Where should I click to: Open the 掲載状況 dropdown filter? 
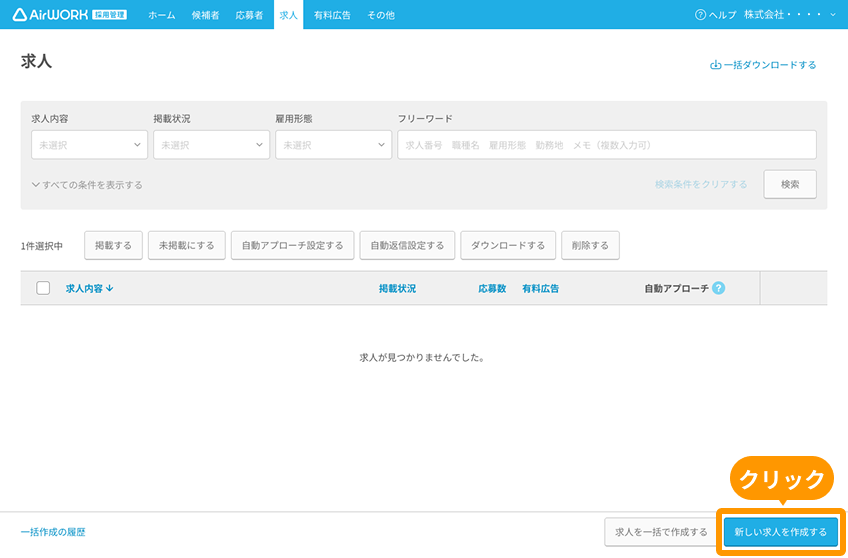(211, 145)
